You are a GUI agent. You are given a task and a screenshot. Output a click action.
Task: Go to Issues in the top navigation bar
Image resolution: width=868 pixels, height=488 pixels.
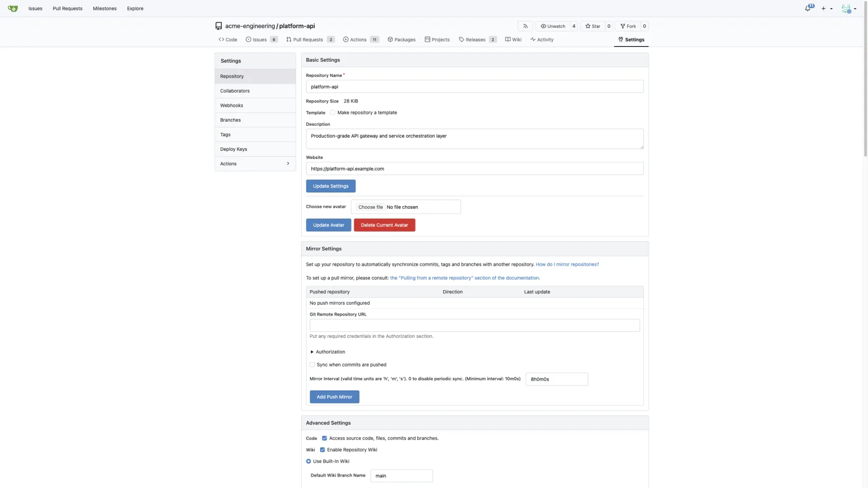pyautogui.click(x=35, y=9)
